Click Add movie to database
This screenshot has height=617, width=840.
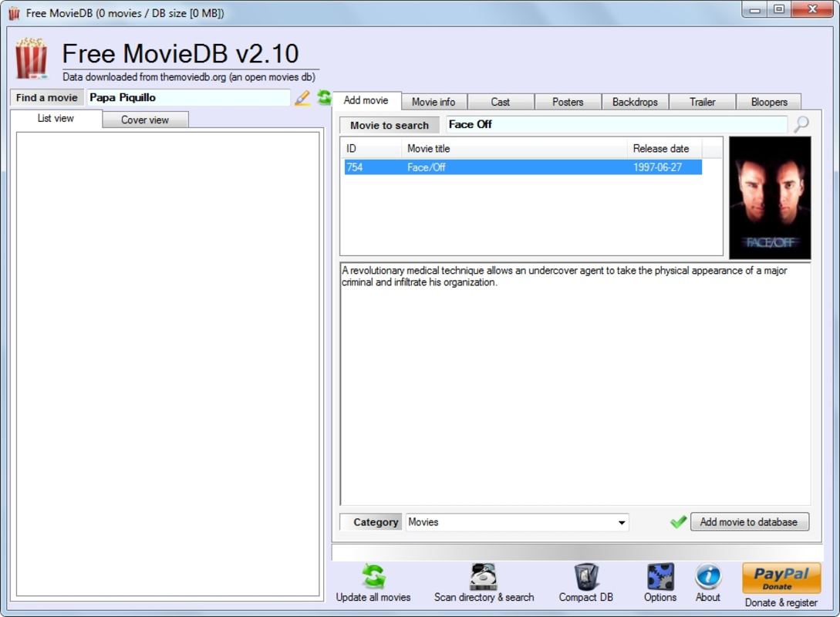pyautogui.click(x=749, y=521)
